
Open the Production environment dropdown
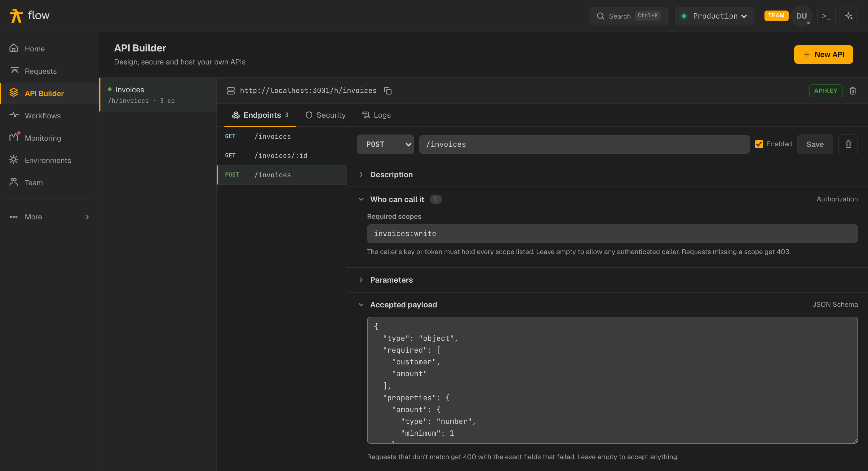(714, 16)
